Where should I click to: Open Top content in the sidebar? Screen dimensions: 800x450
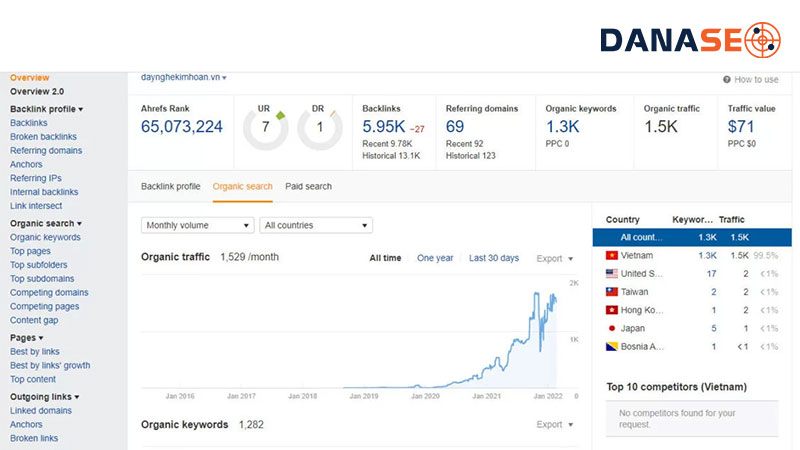coord(33,379)
